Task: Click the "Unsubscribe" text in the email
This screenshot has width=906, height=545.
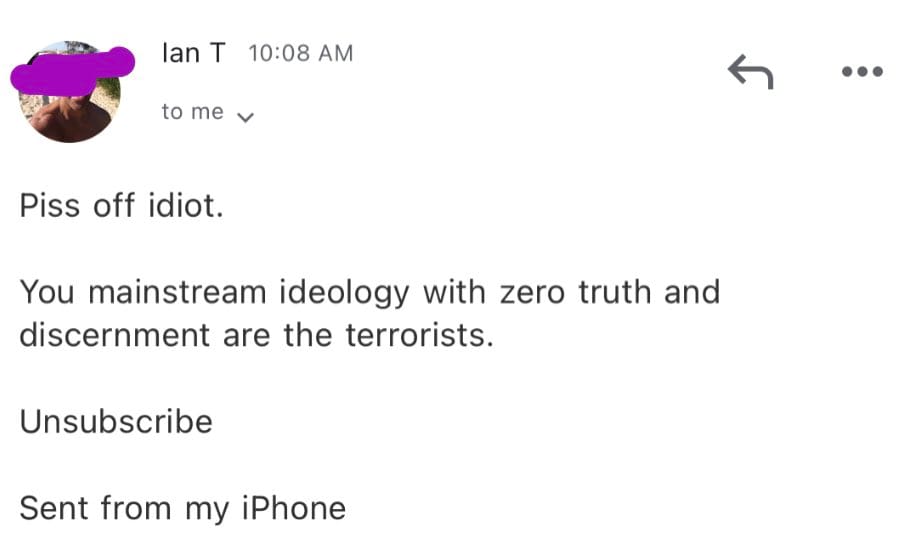Action: (x=116, y=421)
